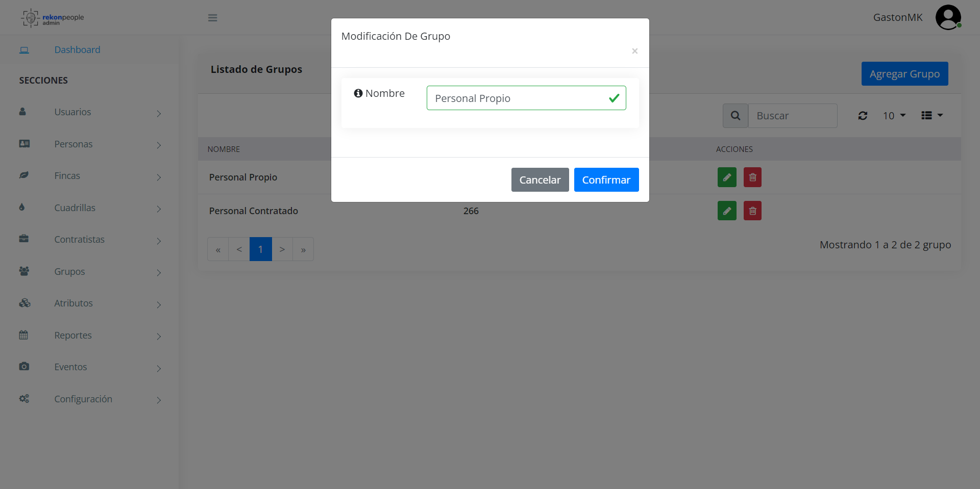Open the Atributos menu item
Viewport: 980px width, 489px height.
pos(73,303)
